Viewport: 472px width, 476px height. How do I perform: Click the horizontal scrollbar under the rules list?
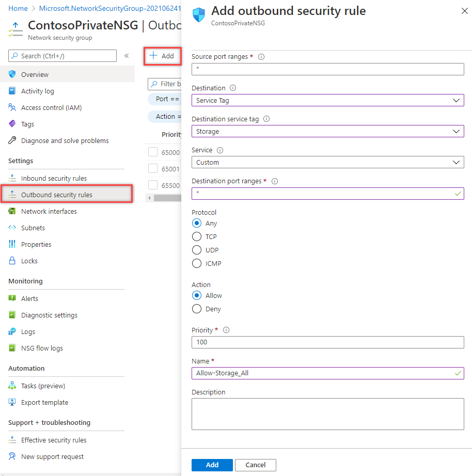[167, 198]
